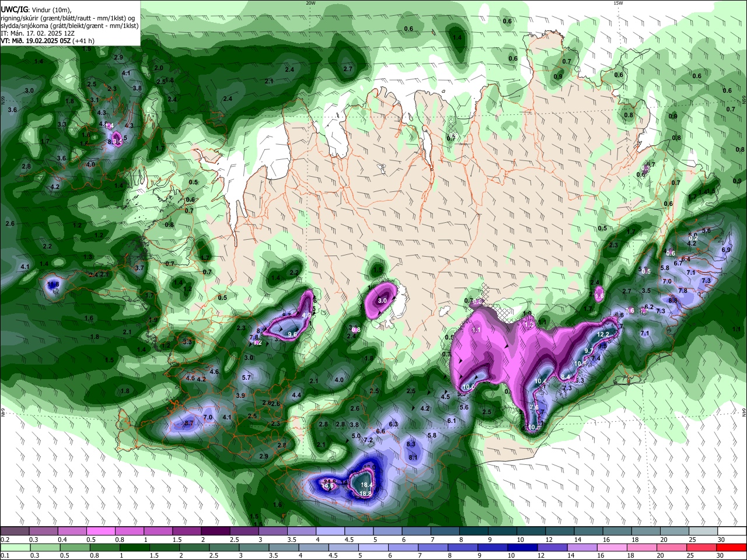Image resolution: width=747 pixels, height=560 pixels.
Task: Click the 14.6 value in the dark blue cell
Action: tap(327, 486)
